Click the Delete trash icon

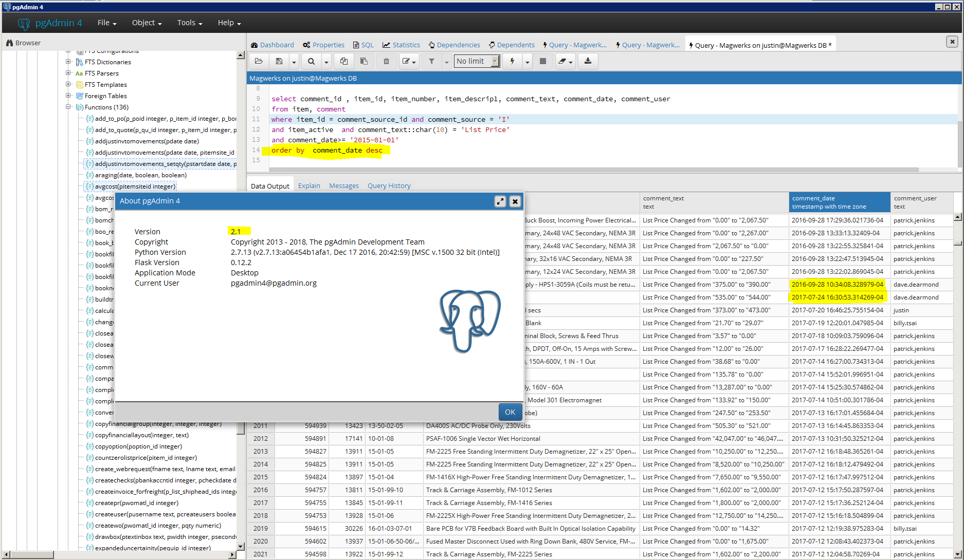(x=387, y=61)
